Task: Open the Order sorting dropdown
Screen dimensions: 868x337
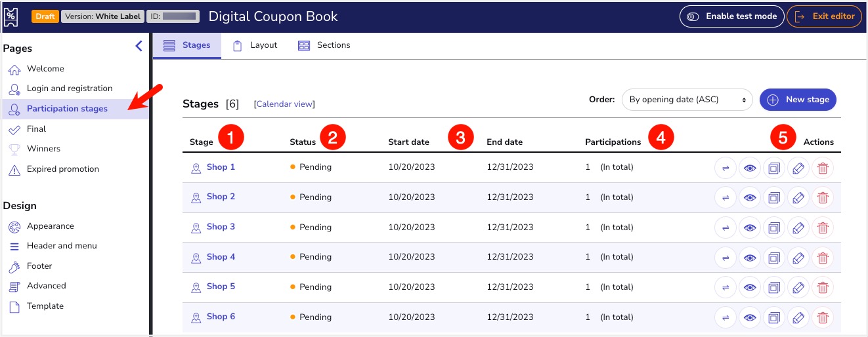Action: (x=687, y=100)
